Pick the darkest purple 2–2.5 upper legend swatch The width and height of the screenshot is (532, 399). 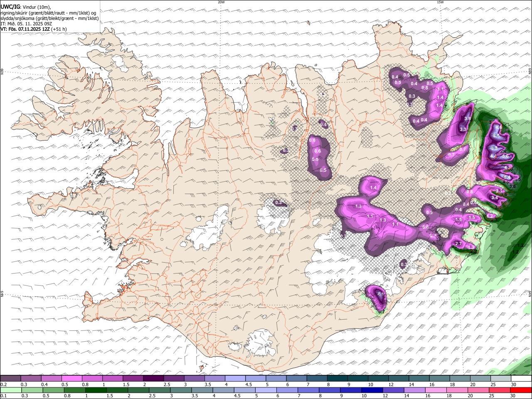pyautogui.click(x=153, y=378)
